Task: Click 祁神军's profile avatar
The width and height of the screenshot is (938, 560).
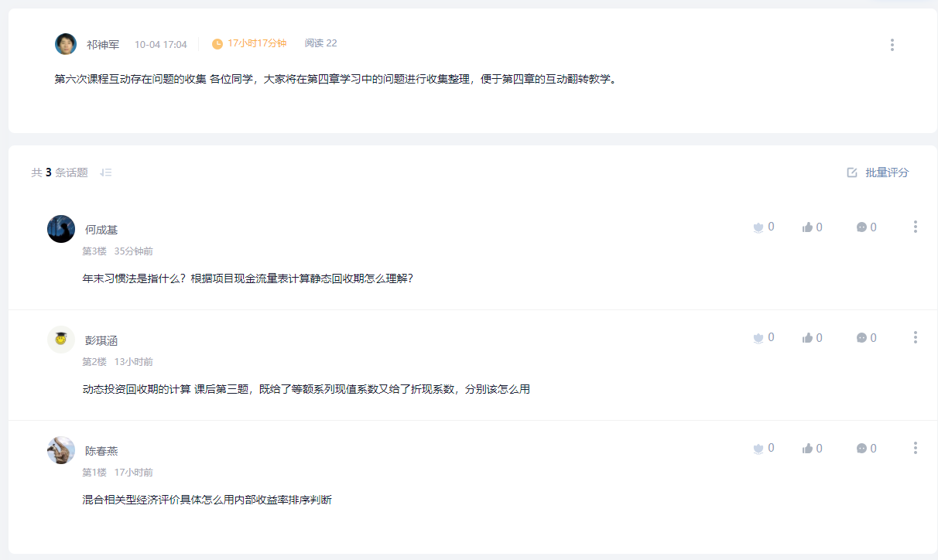Action: click(x=66, y=44)
